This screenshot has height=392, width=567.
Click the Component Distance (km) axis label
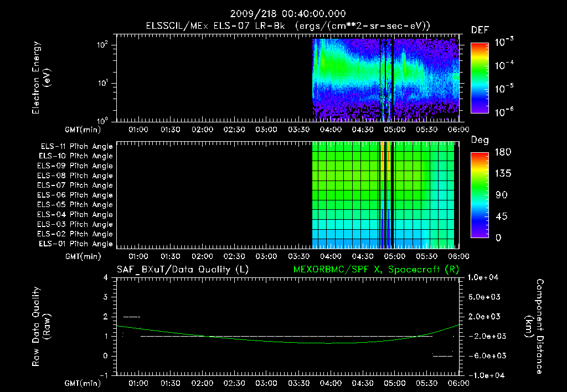coord(534,327)
